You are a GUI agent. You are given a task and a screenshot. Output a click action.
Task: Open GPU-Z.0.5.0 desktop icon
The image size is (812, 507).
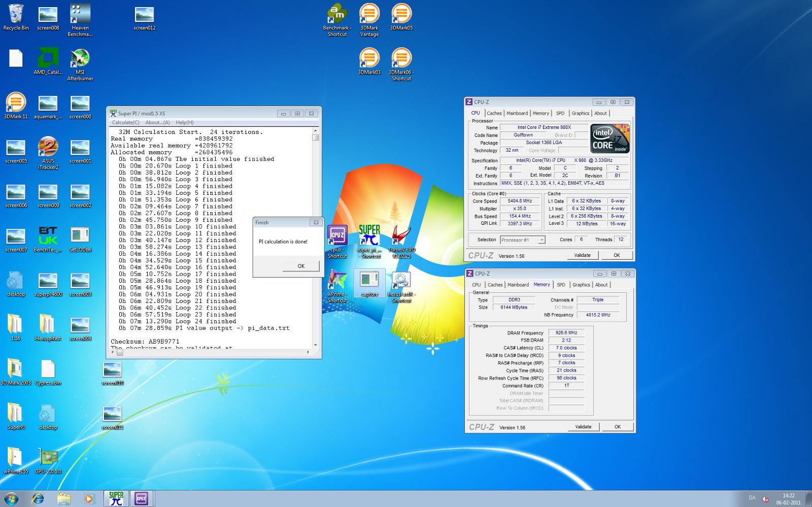(48, 461)
